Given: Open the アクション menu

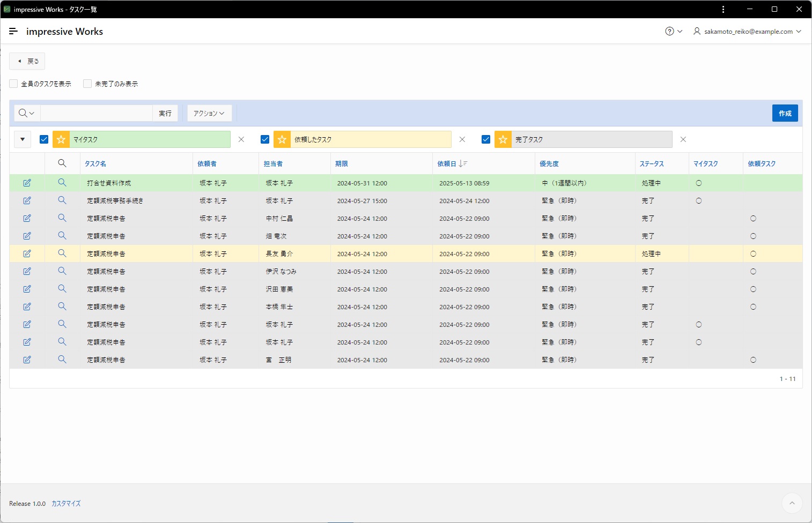Looking at the screenshot, I should point(209,113).
